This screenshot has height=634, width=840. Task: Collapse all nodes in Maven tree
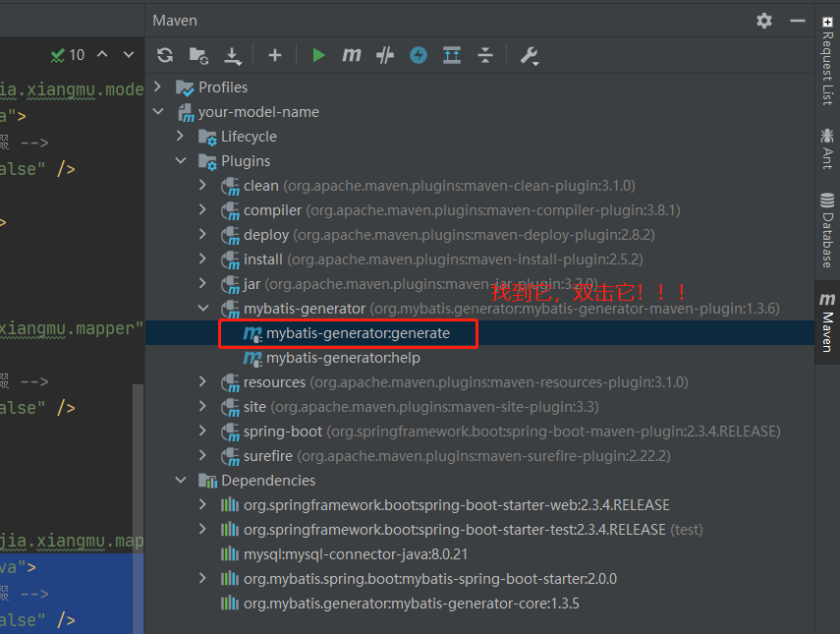pos(484,55)
